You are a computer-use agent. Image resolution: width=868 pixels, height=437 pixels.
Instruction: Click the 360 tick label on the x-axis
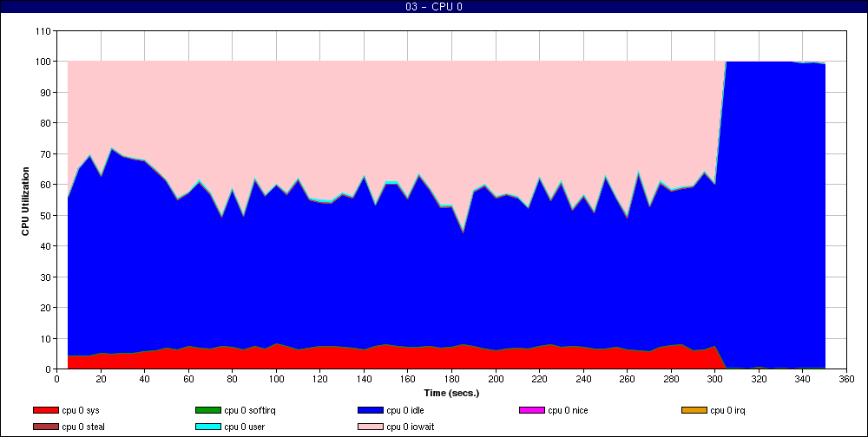(x=846, y=379)
